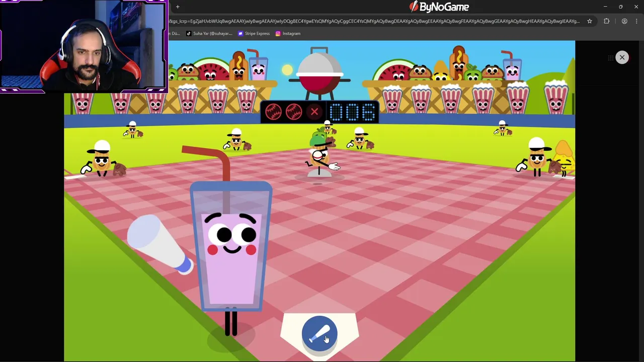
Task: Bookmark this page with the star
Action: pos(590,21)
